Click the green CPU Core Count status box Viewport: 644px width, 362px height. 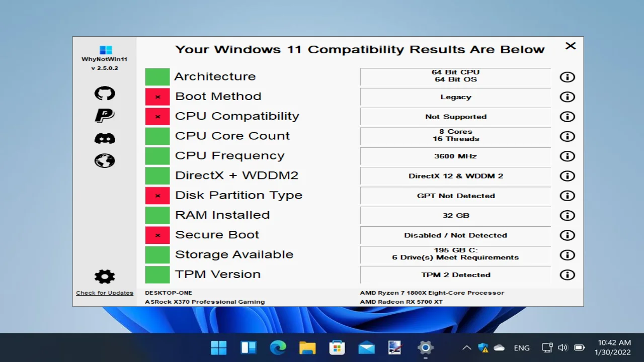tap(157, 136)
